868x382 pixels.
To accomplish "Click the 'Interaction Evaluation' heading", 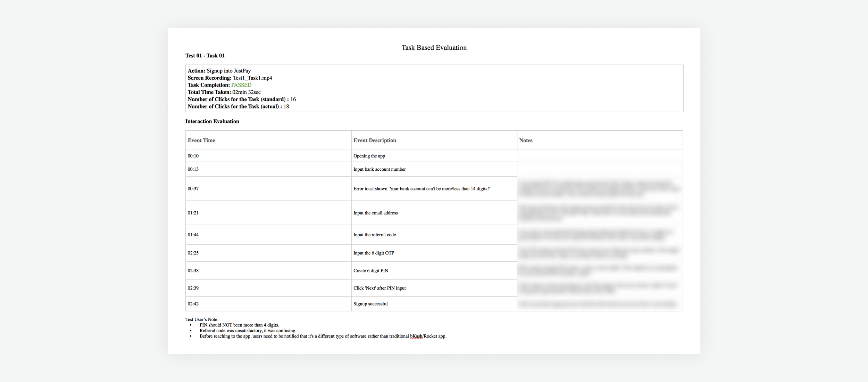I will 212,121.
